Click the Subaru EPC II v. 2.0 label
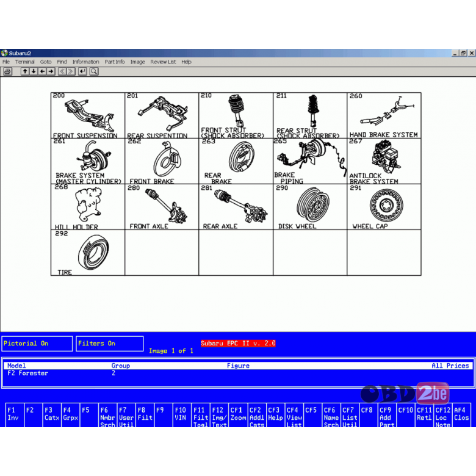This screenshot has width=476, height=476. (238, 344)
